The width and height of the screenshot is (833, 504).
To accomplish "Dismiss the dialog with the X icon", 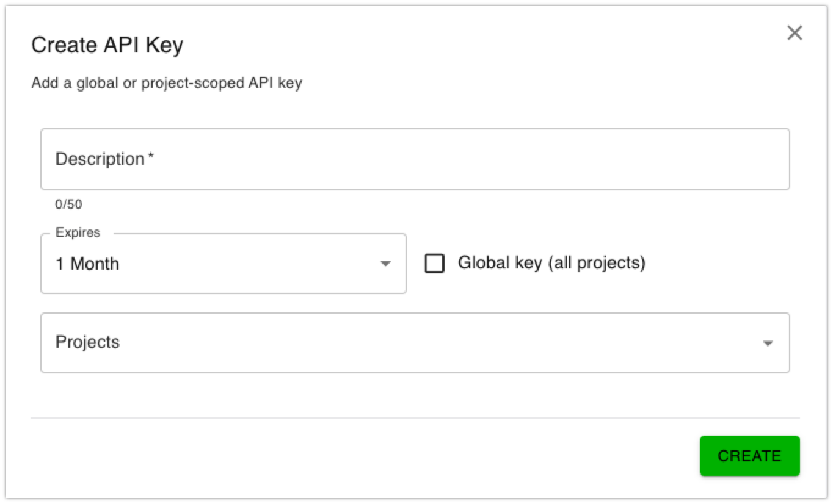I will tap(795, 33).
